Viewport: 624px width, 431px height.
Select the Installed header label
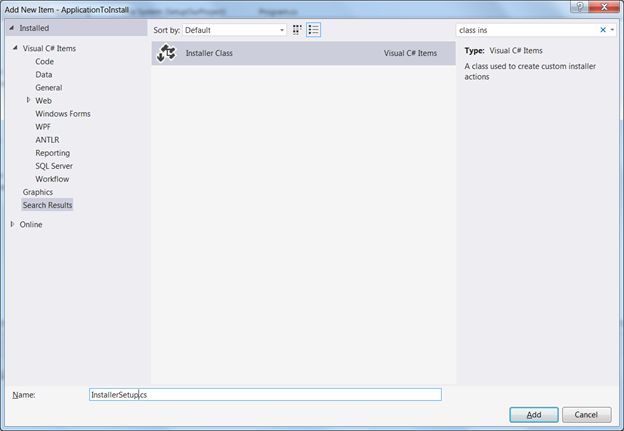(x=34, y=28)
